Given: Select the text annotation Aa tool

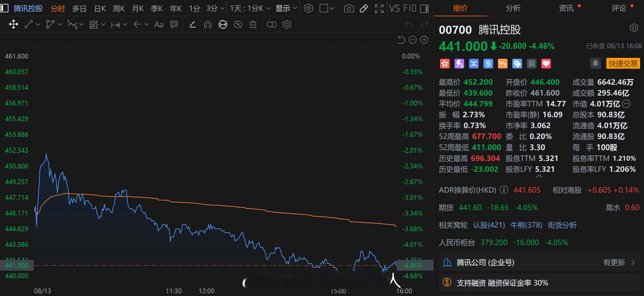Looking at the screenshot, I should point(159,24).
